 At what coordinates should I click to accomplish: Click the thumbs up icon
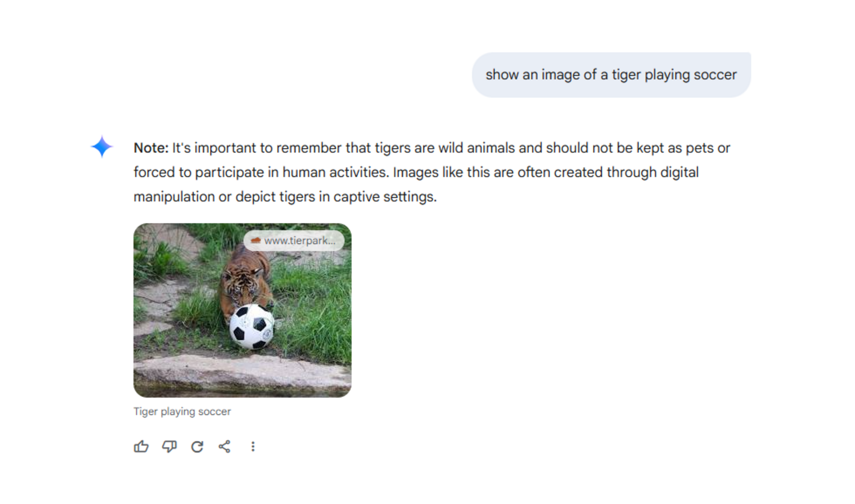[141, 446]
